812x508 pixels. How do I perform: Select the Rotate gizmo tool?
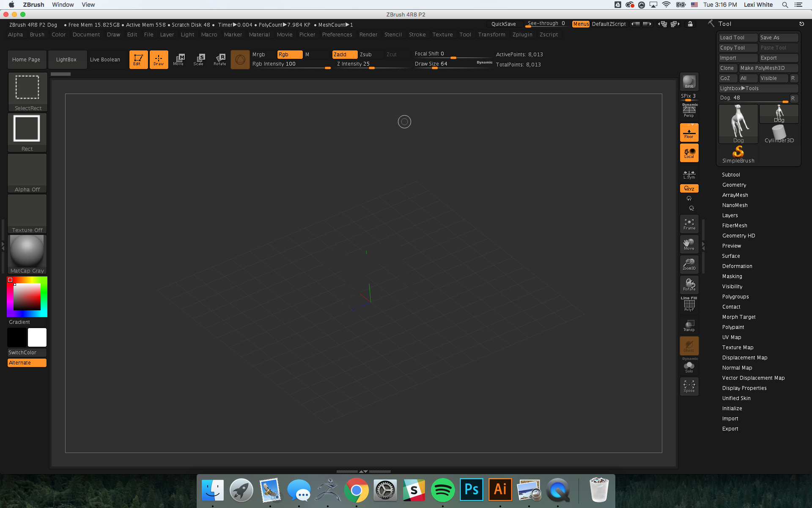219,60
